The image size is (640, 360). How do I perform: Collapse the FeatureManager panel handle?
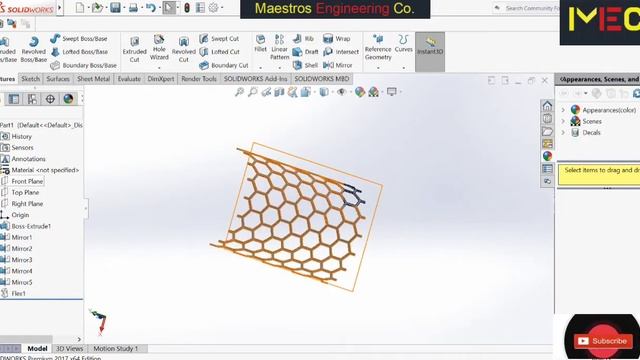(x=86, y=208)
